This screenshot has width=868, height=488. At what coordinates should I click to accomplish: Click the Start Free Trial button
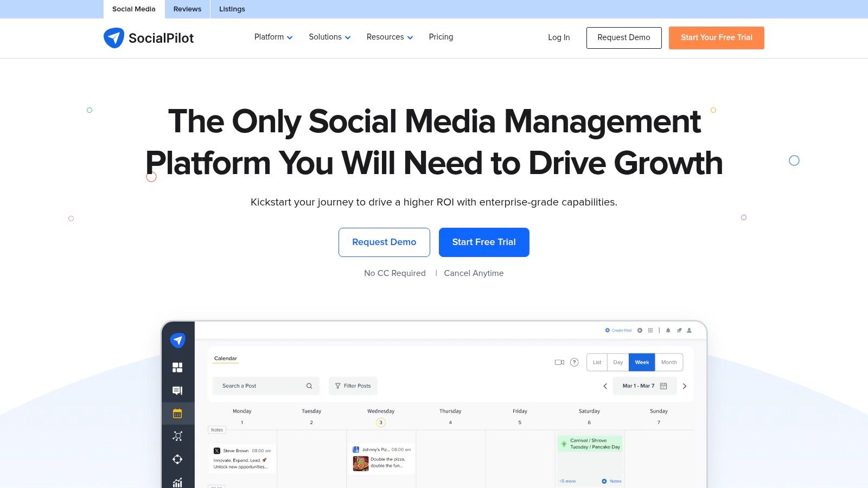[484, 242]
